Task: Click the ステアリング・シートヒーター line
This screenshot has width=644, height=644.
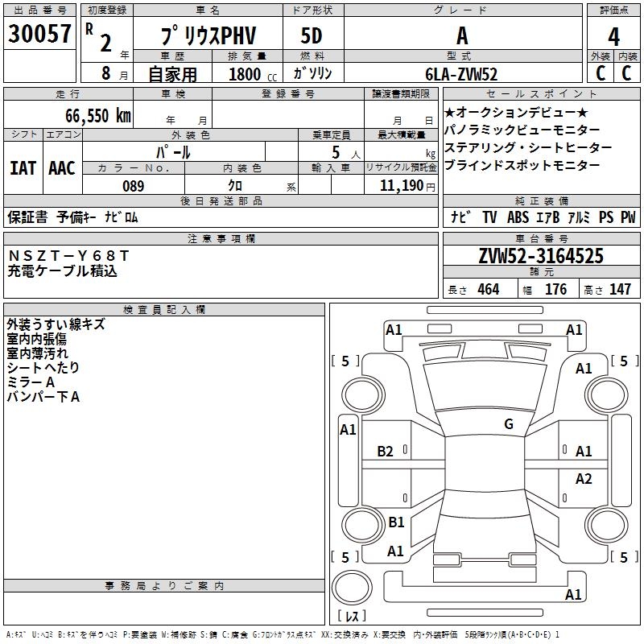Action: pos(528,147)
